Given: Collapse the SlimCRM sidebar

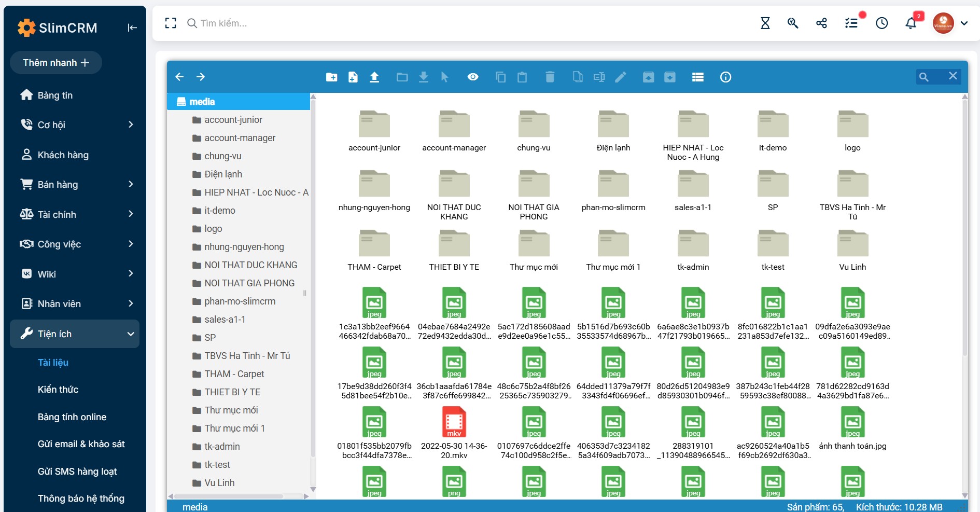Looking at the screenshot, I should coord(132,27).
